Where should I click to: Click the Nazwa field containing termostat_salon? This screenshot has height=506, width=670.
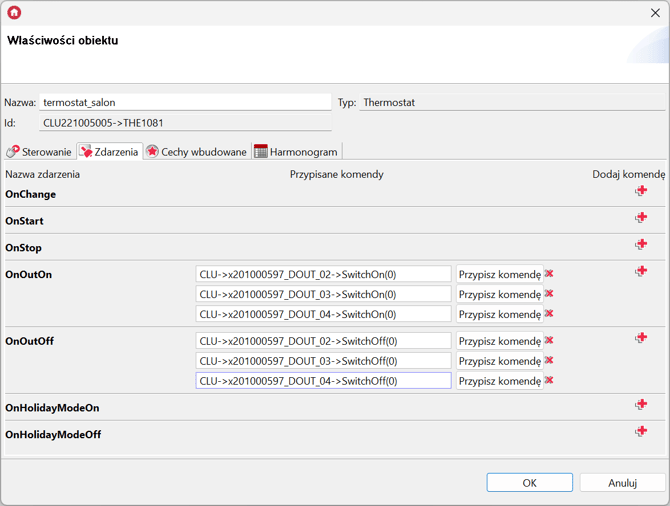coord(185,102)
